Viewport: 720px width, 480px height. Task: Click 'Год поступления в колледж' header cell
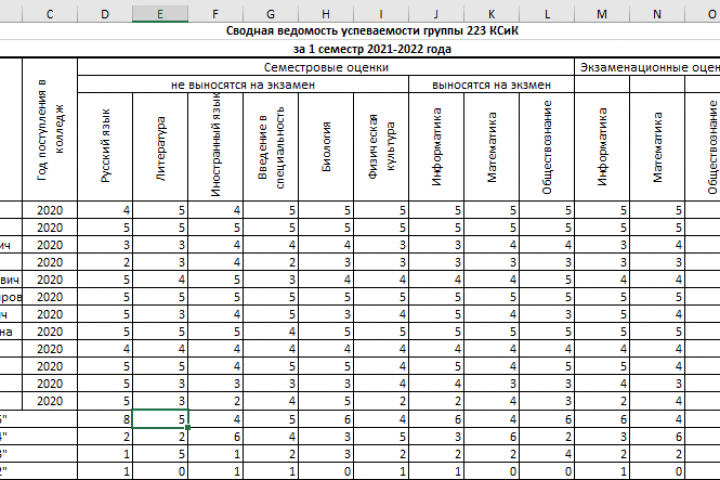(x=50, y=130)
